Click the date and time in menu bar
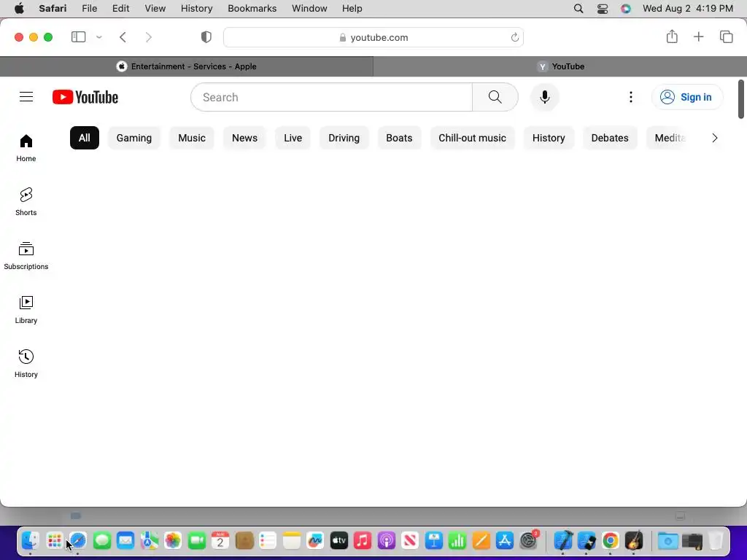The height and width of the screenshot is (560, 747). point(687,9)
